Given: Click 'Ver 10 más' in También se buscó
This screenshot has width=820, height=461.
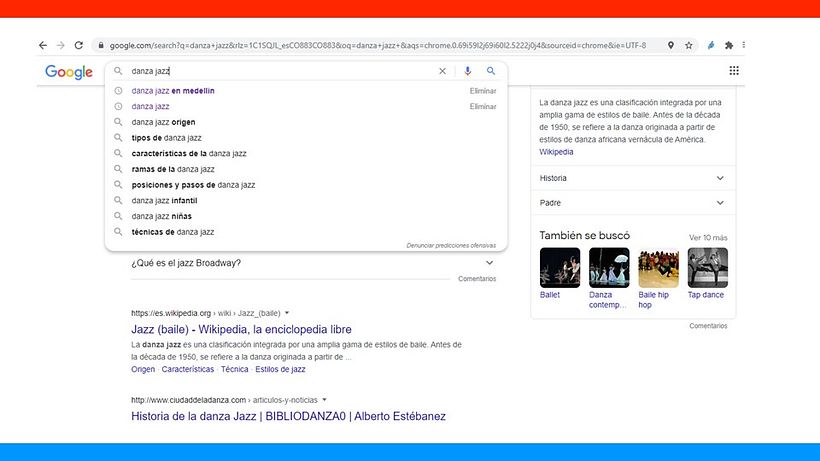Looking at the screenshot, I should point(708,238).
